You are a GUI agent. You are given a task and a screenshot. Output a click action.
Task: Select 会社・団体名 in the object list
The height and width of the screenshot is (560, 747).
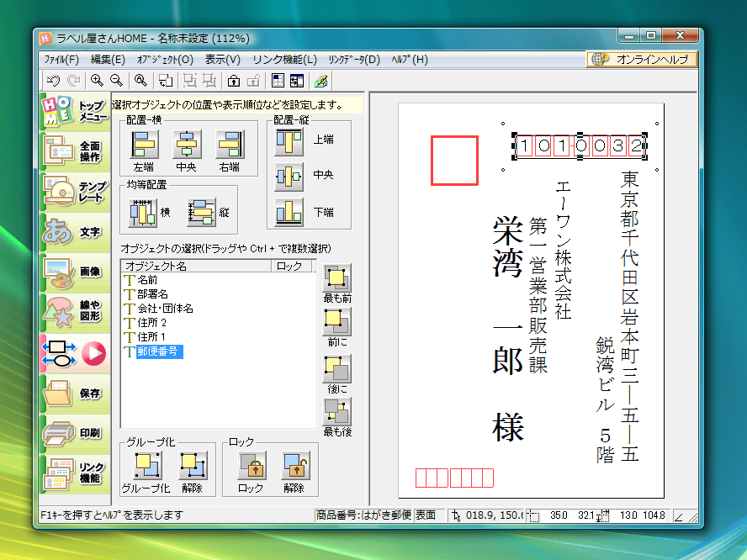click(166, 309)
